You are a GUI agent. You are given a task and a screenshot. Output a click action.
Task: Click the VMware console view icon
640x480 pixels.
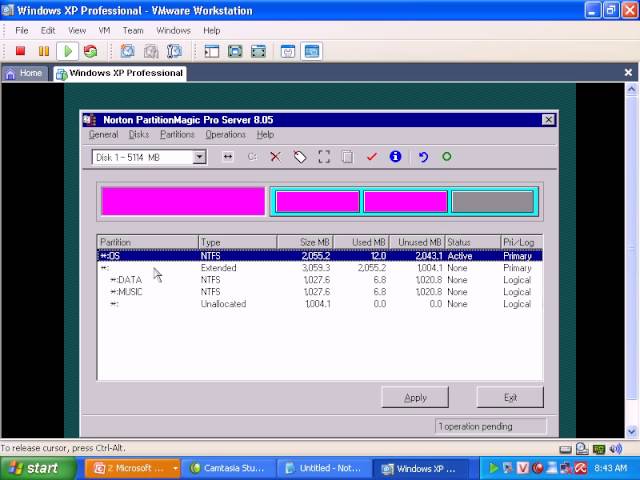[x=311, y=51]
